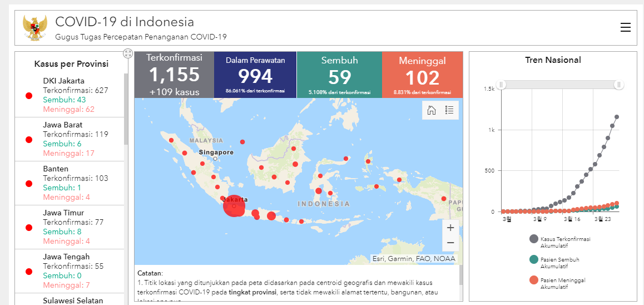Click the province list scrollbar

point(126,109)
